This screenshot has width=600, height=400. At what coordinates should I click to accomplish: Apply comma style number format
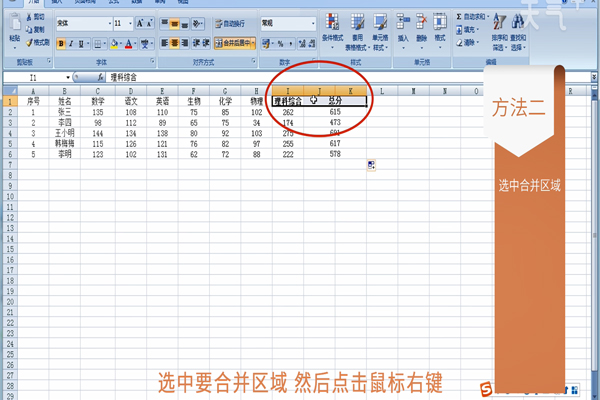click(x=290, y=44)
